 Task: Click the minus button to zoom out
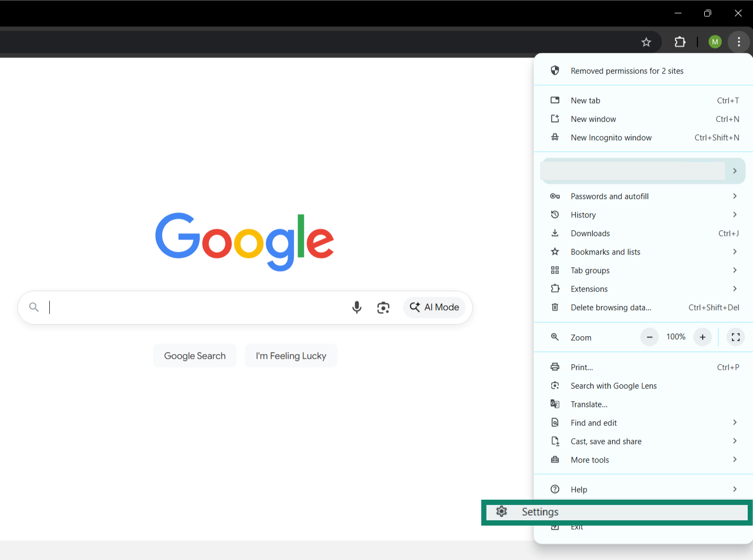[649, 337]
